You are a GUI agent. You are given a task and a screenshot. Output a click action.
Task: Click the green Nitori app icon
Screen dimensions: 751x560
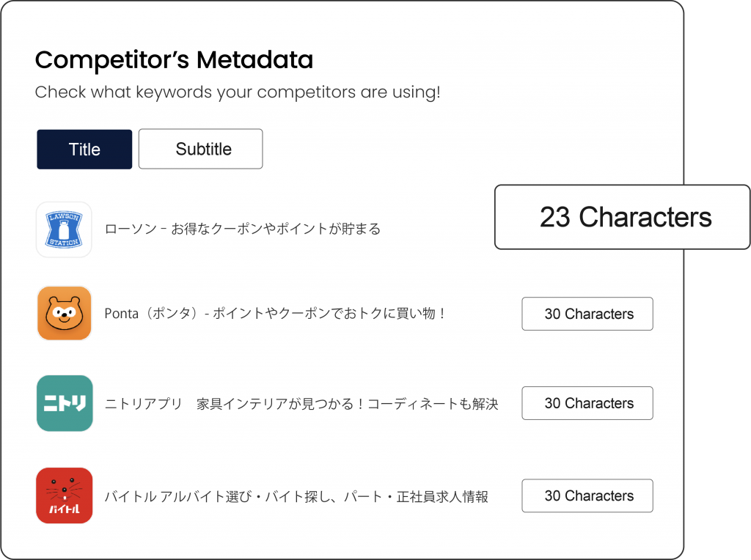64,403
